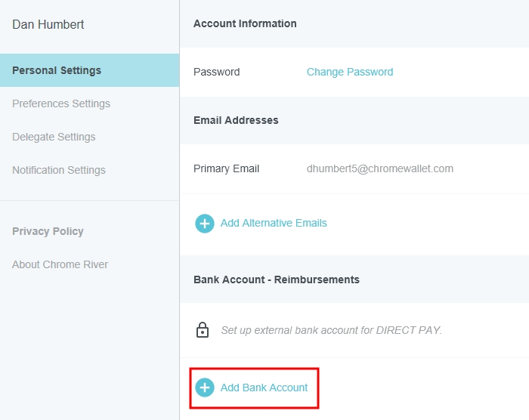Click the DIRECT PAY setup description text
Viewport: 529px width, 420px height.
pyautogui.click(x=331, y=330)
